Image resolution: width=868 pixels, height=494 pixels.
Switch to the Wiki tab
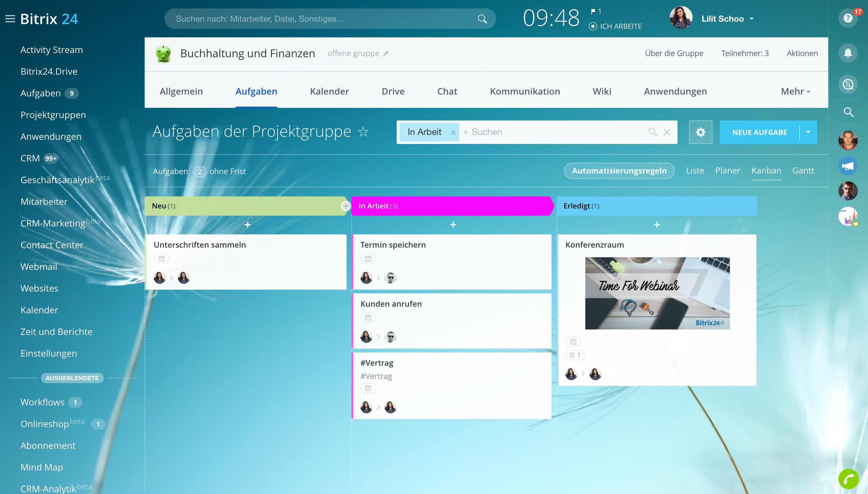pos(602,92)
